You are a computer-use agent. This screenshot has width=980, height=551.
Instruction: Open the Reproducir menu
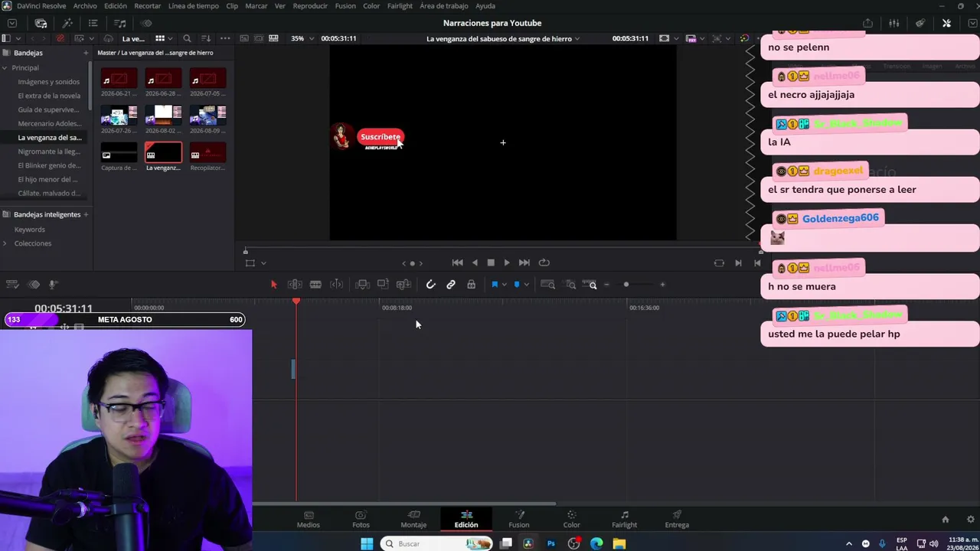(x=311, y=6)
